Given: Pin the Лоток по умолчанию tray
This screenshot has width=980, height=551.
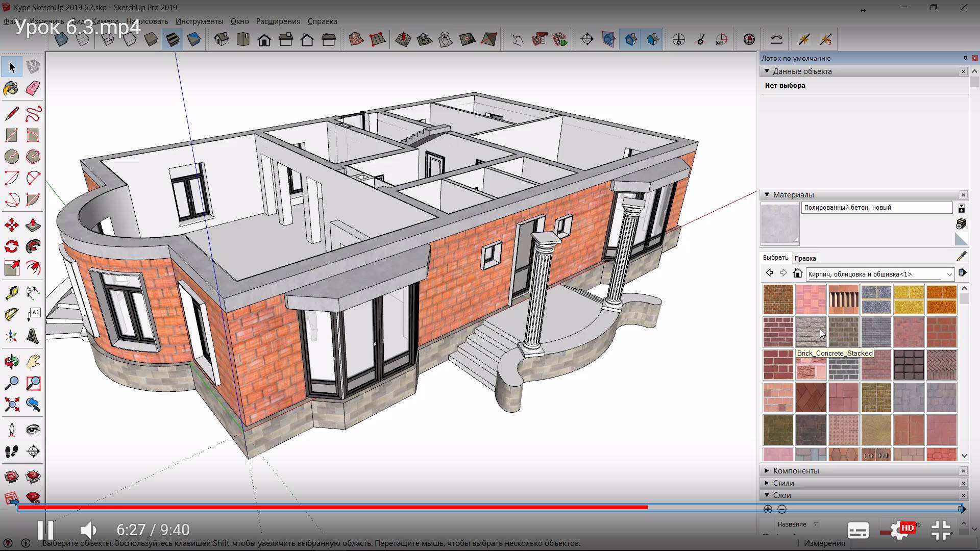Looking at the screenshot, I should pyautogui.click(x=965, y=58).
